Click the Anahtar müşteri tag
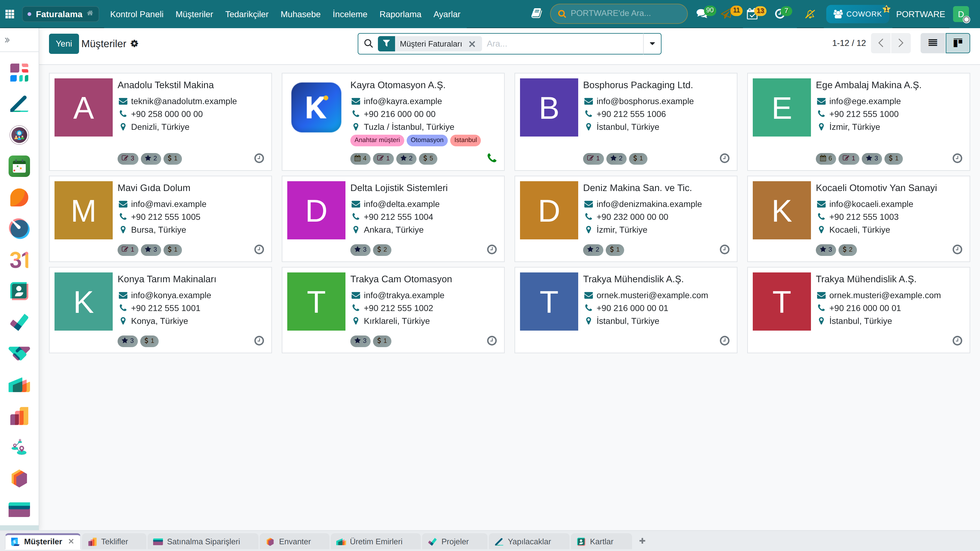980x551 pixels. point(377,140)
